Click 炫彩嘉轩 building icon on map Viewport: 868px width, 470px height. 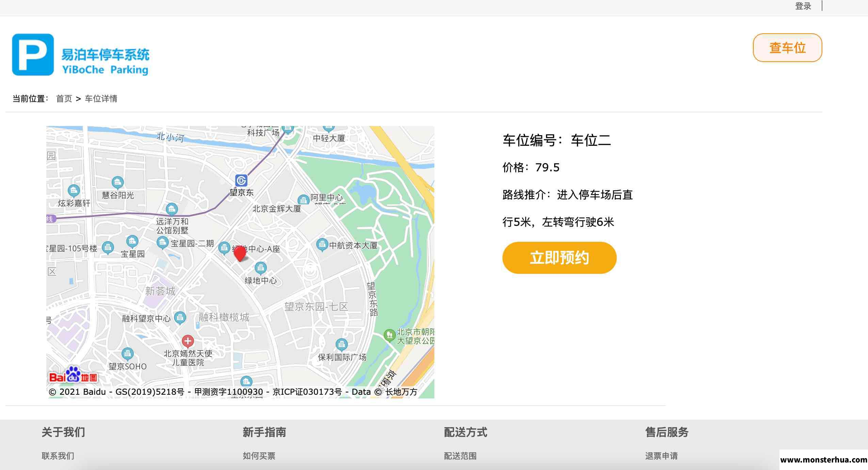pyautogui.click(x=74, y=191)
